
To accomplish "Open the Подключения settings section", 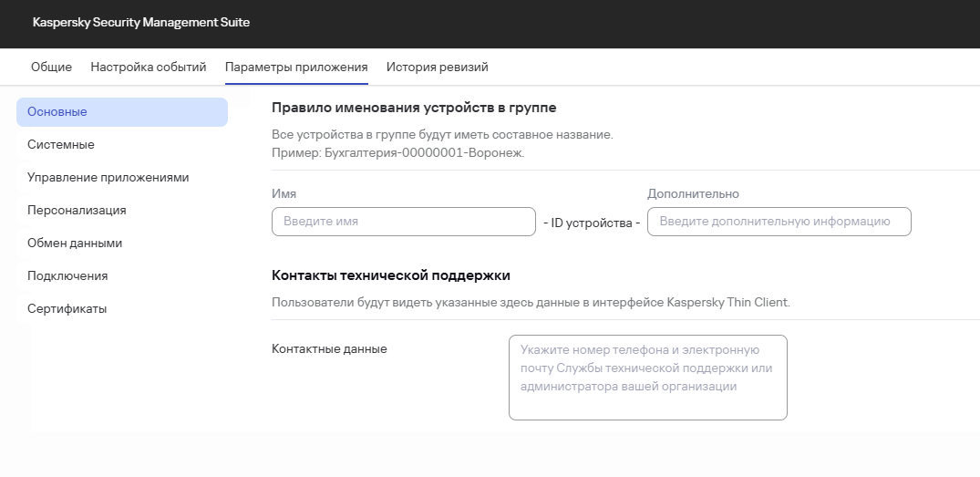I will tap(67, 276).
